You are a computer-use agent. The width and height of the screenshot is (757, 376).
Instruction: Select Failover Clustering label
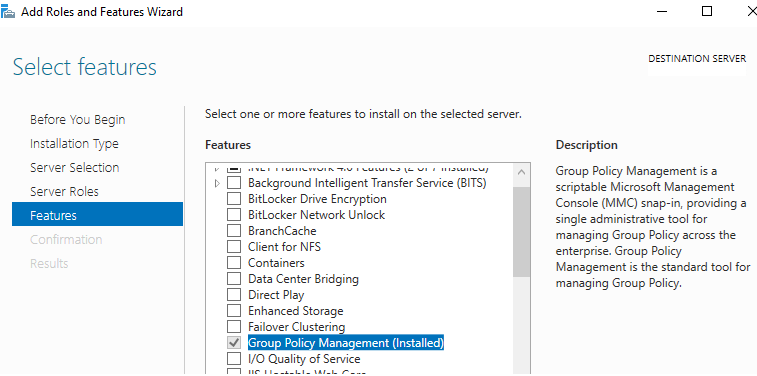point(296,327)
